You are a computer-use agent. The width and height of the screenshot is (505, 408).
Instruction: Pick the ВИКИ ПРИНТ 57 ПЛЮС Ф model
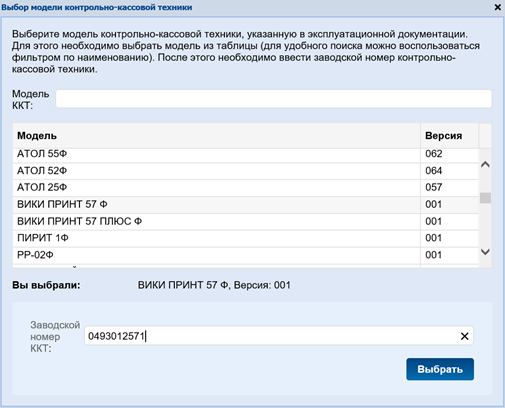coord(245,222)
